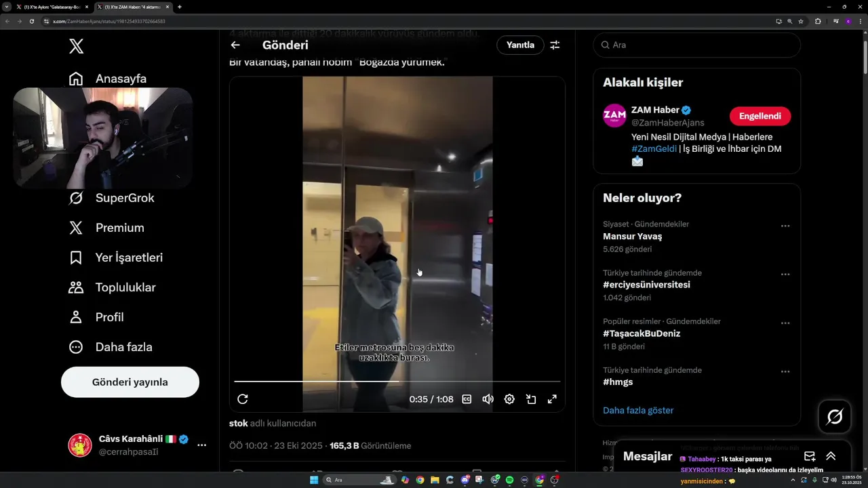Screen dimensions: 868x488
Task: Expand the Mesajlar drawer
Action: click(x=831, y=456)
